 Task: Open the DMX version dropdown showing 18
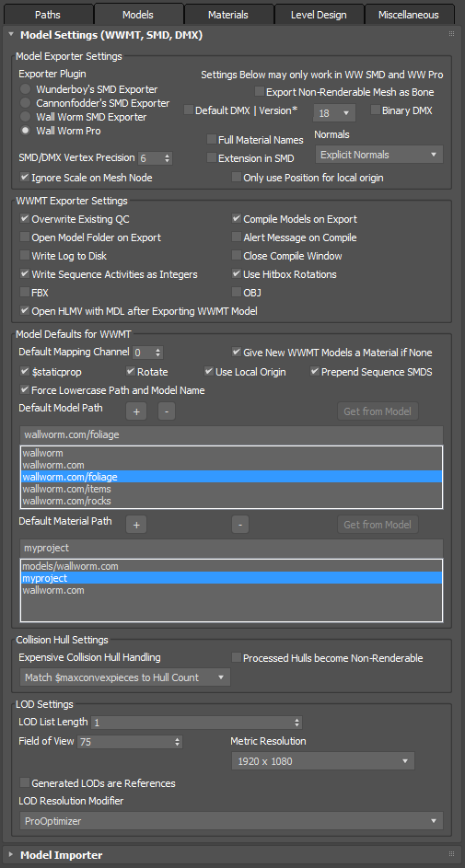click(x=334, y=113)
